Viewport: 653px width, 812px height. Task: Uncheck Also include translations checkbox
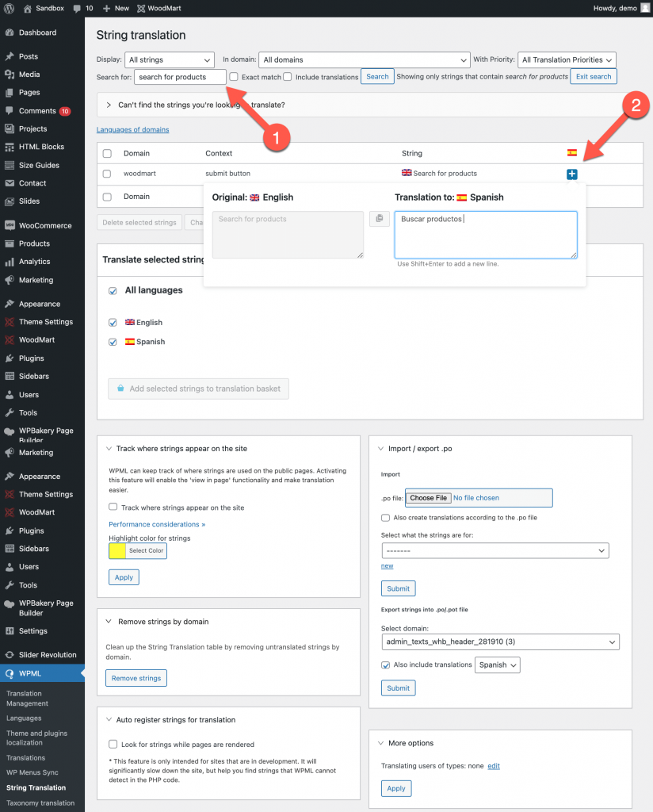(x=385, y=665)
